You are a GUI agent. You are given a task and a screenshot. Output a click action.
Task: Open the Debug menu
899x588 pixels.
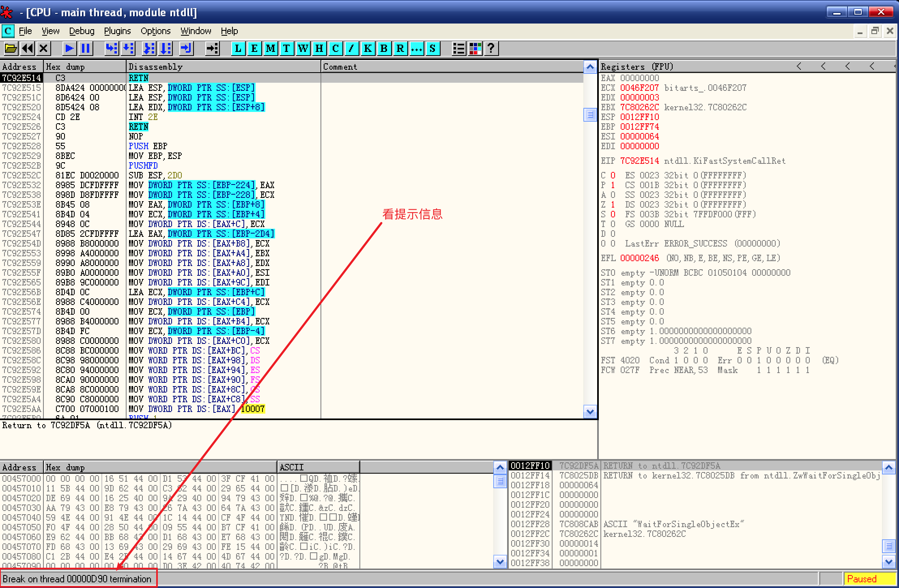pos(82,31)
